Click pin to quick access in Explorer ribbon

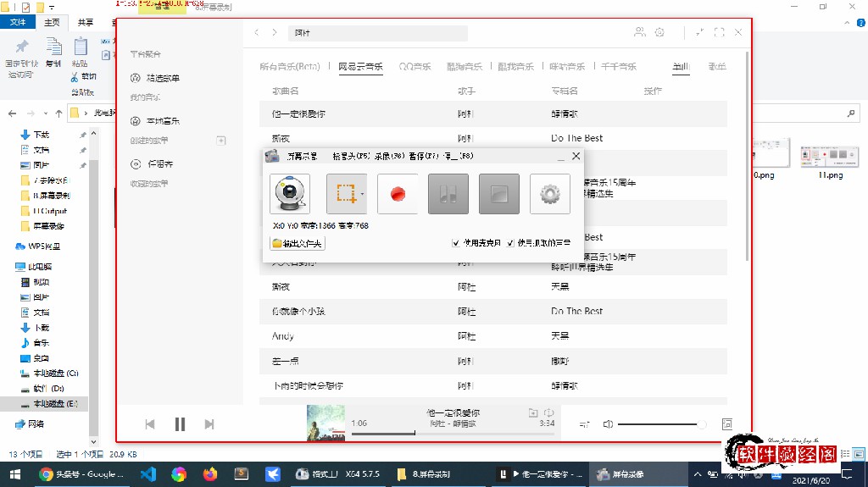[21, 58]
